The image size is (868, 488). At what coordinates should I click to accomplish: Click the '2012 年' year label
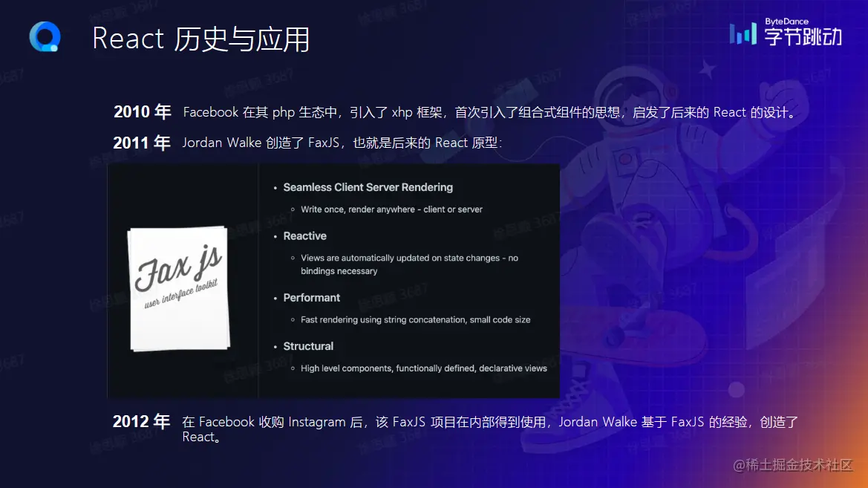141,422
